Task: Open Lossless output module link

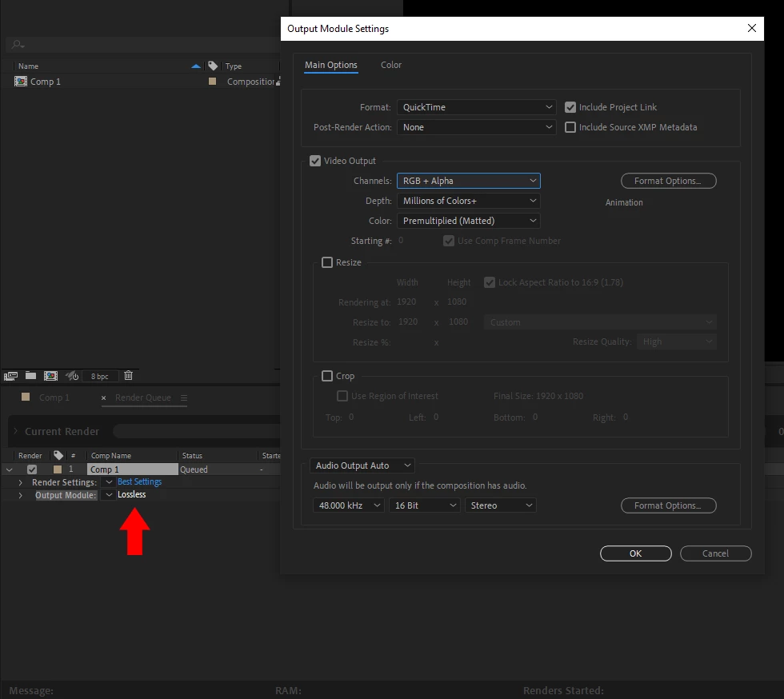Action: pos(131,494)
